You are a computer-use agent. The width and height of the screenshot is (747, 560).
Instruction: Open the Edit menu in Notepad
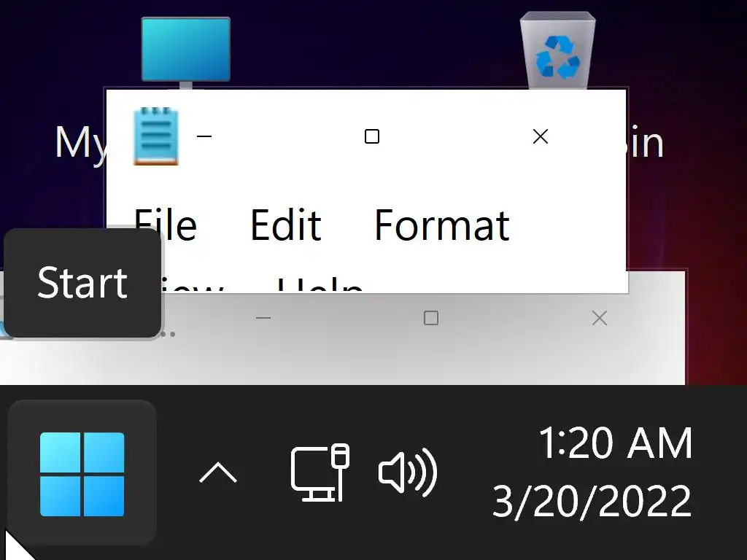(x=285, y=225)
